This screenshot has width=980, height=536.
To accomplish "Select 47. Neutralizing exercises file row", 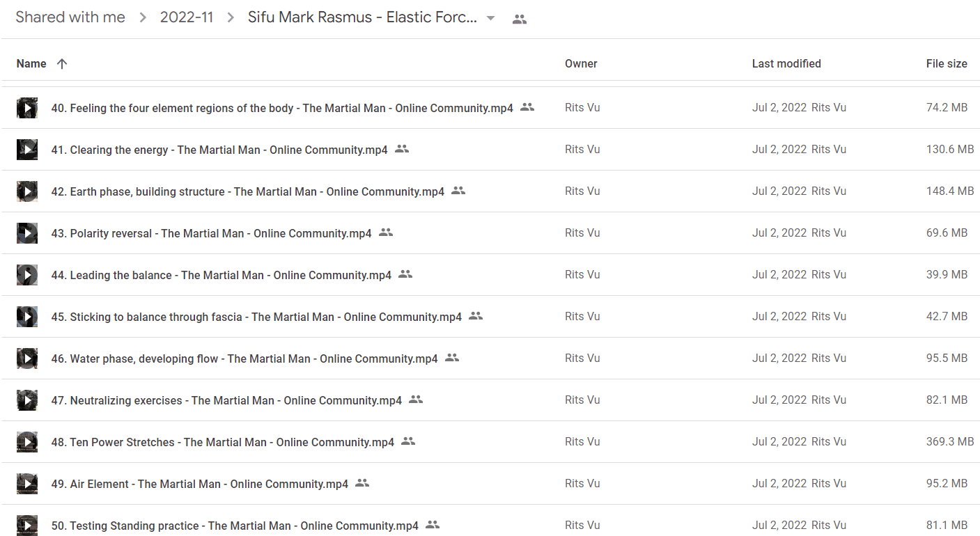I will [x=490, y=400].
